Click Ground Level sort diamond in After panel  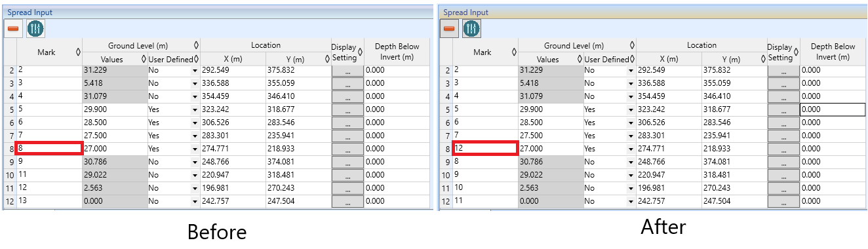click(x=632, y=45)
